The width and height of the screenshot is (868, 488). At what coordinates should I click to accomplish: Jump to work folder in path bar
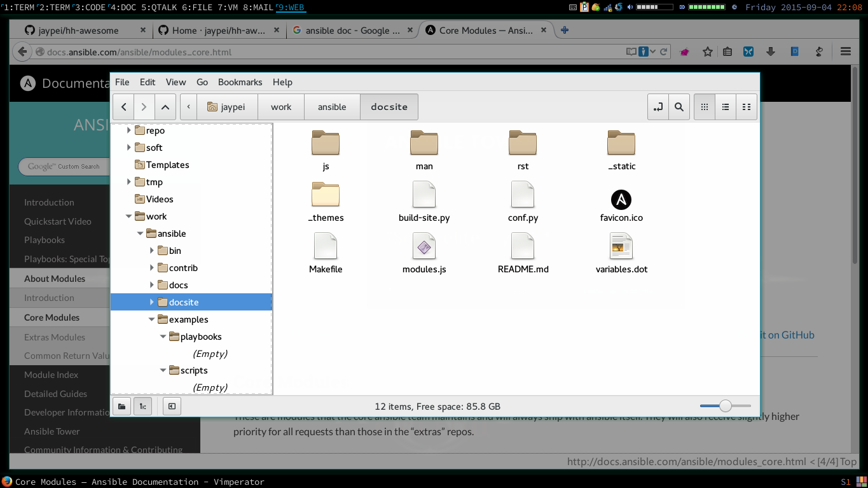tap(281, 107)
